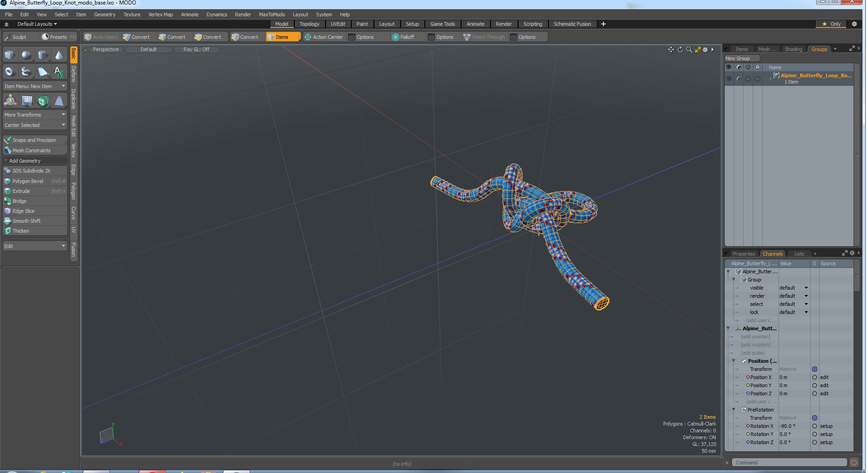Open the Presets browser
The image size is (868, 473).
(x=58, y=37)
